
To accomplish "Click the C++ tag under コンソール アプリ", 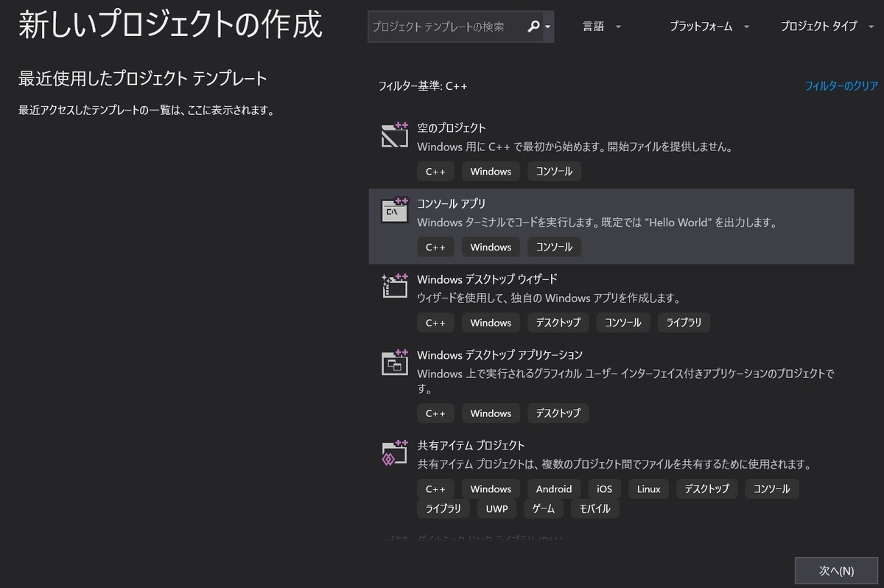I will [435, 247].
